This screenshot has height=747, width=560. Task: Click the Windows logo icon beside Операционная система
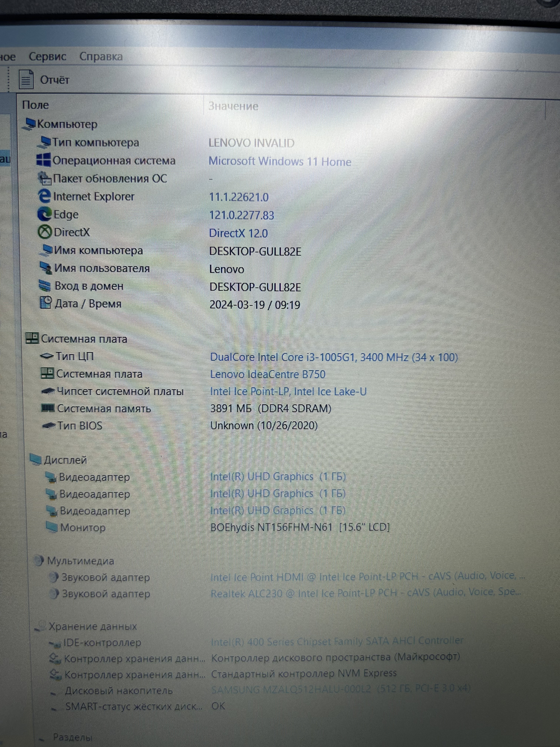click(43, 160)
